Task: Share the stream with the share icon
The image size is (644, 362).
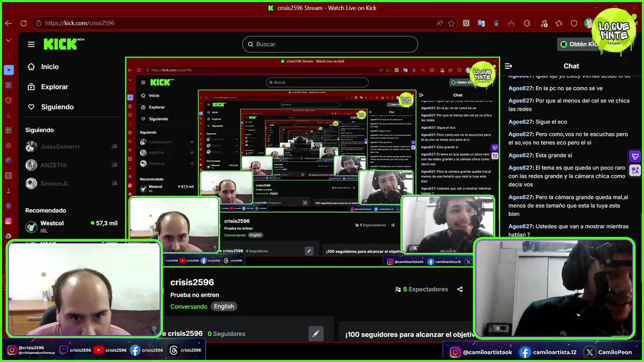Action: 460,289
